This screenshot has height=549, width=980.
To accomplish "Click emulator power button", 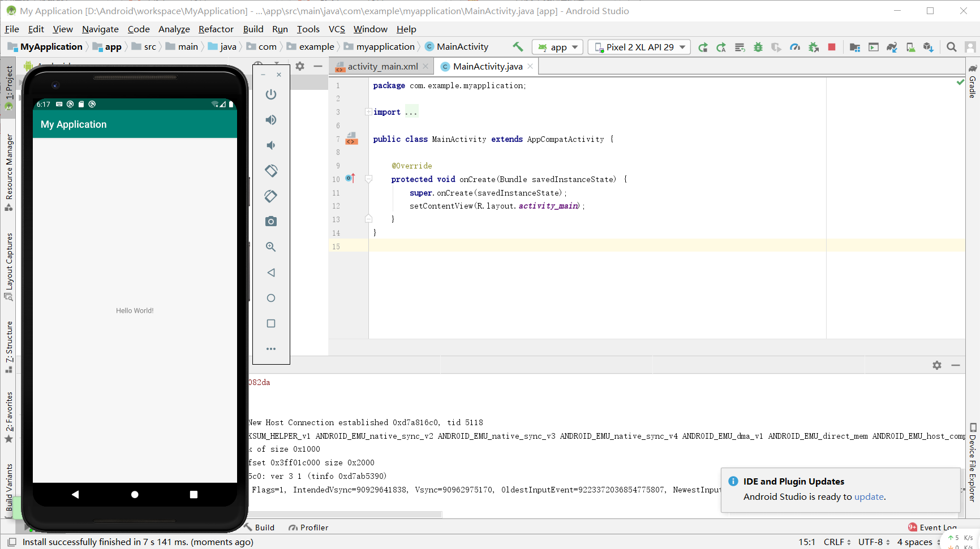I will [x=271, y=94].
